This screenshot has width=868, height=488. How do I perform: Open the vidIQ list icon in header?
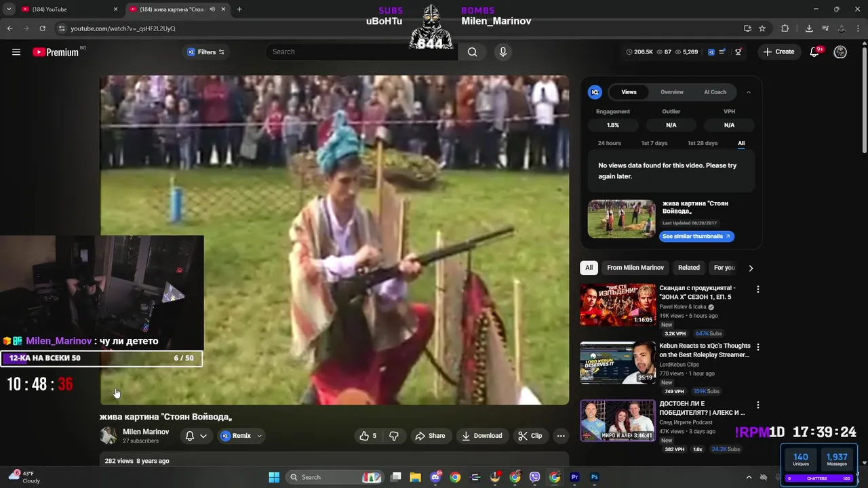point(723,52)
